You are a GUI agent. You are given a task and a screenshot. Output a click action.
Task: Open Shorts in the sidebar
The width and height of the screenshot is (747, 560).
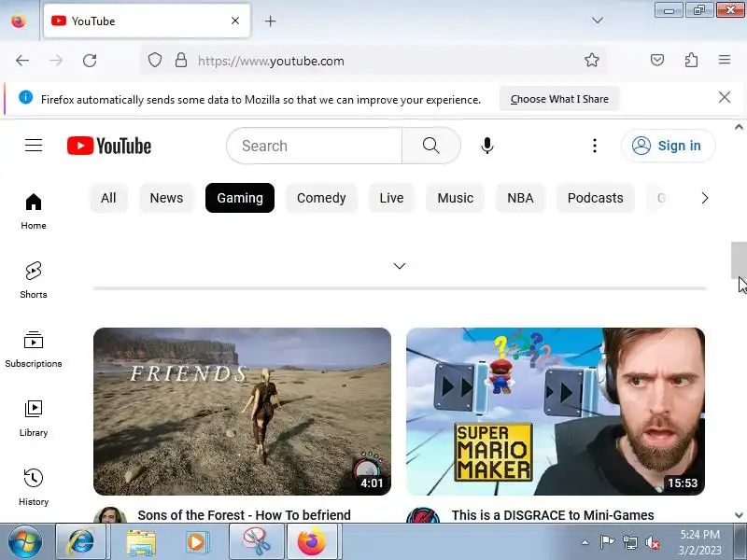click(34, 280)
